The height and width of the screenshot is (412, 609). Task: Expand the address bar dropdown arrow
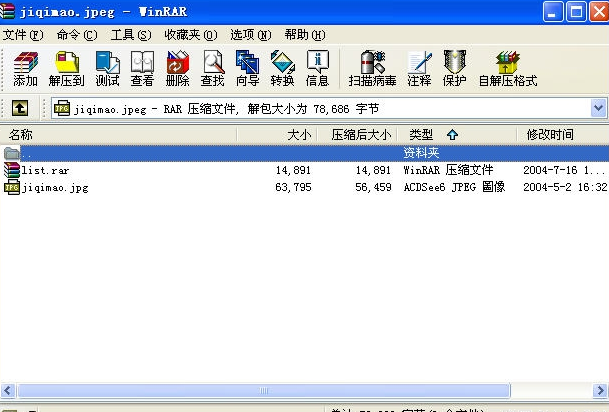click(599, 108)
